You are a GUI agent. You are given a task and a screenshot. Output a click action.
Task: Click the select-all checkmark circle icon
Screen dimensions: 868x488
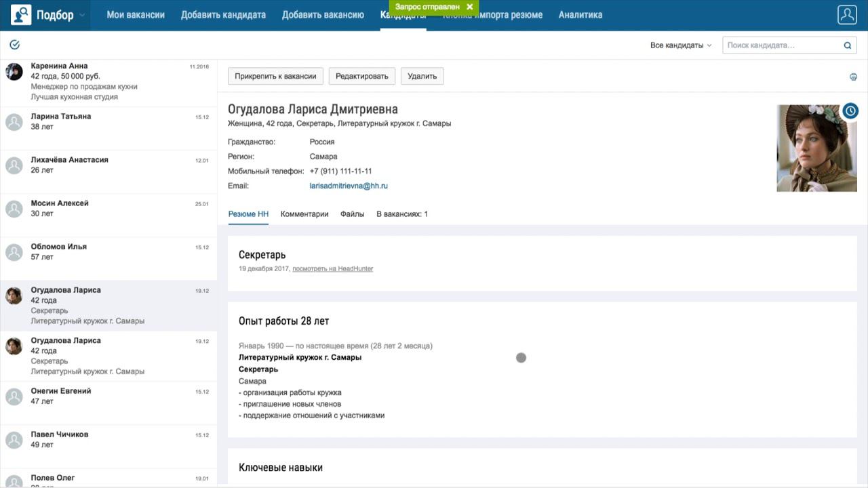(15, 45)
